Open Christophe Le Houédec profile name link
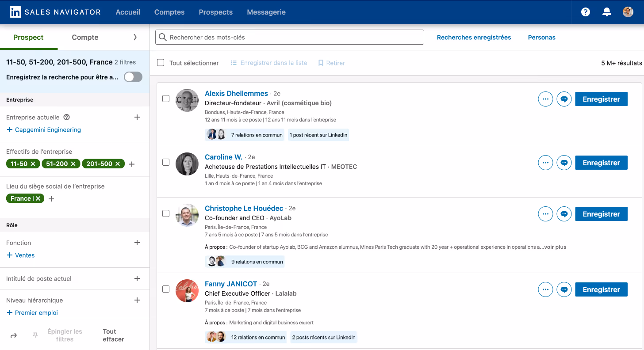The width and height of the screenshot is (644, 350). pyautogui.click(x=244, y=208)
